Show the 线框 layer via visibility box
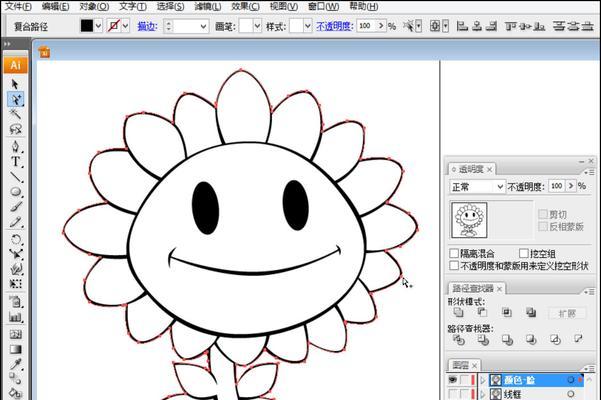This screenshot has height=400, width=601. point(453,393)
